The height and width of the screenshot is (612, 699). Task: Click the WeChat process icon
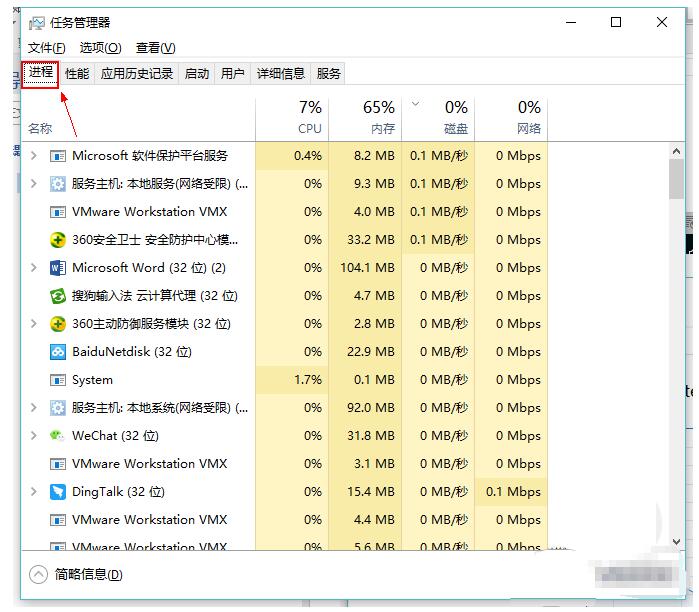pos(58,436)
